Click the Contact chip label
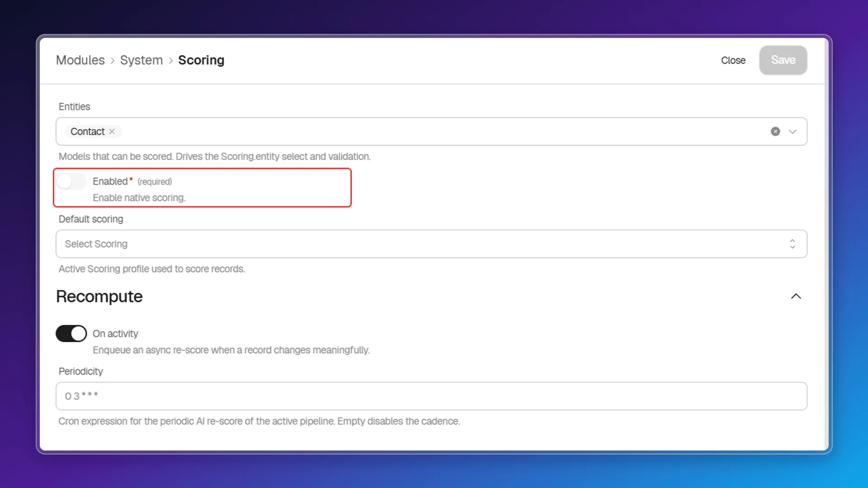The width and height of the screenshot is (868, 488). pyautogui.click(x=87, y=131)
